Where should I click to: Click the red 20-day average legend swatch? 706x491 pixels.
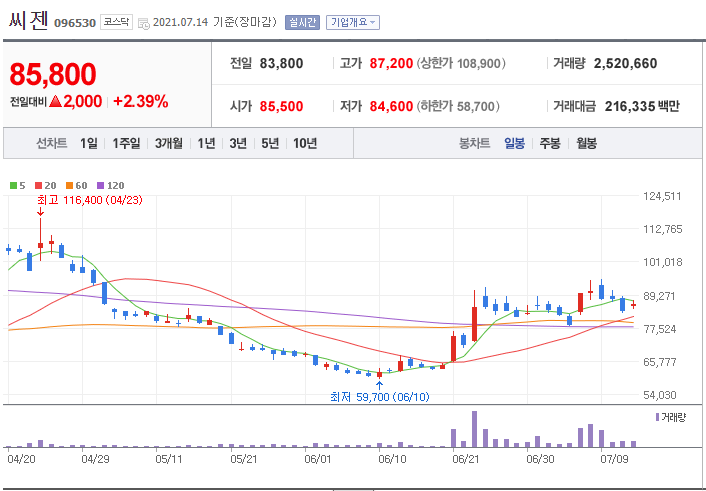pos(38,186)
